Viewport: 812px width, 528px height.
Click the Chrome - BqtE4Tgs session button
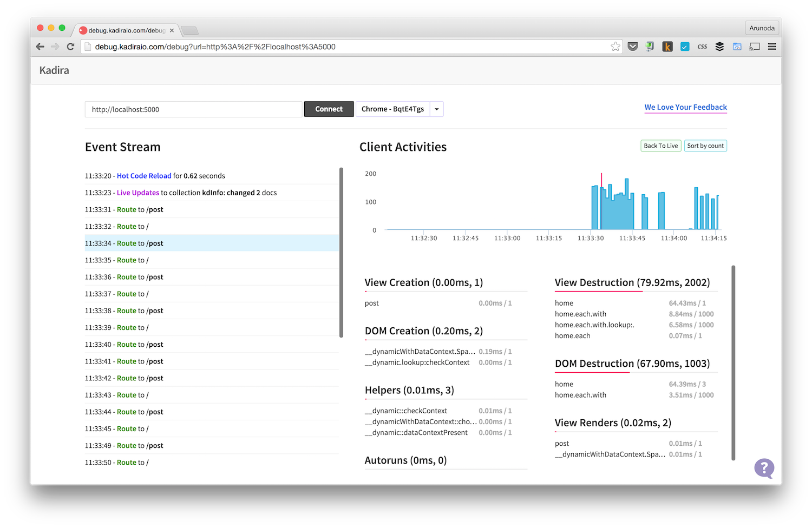pos(392,109)
